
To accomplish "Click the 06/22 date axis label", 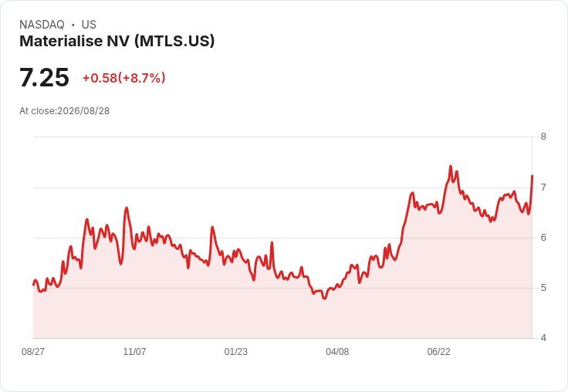I will pyautogui.click(x=438, y=351).
